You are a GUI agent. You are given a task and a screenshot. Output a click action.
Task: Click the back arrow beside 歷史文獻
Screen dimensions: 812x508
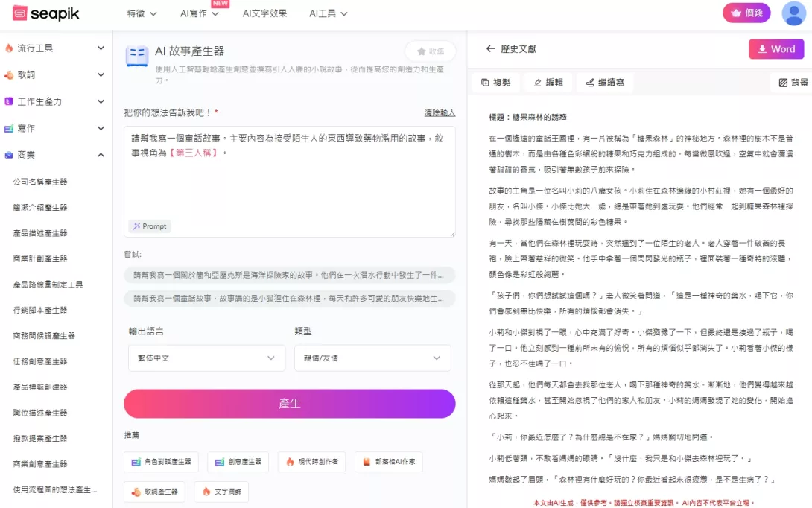pos(490,49)
